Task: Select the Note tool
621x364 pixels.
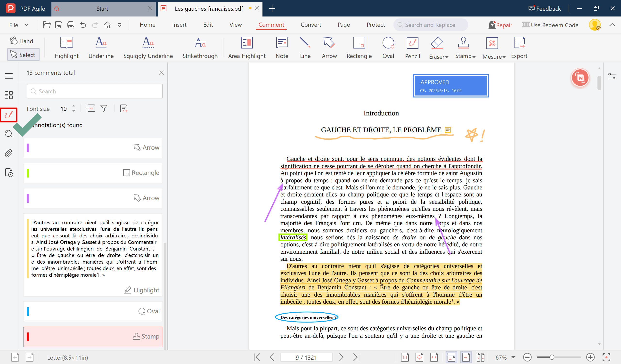Action: tap(282, 48)
